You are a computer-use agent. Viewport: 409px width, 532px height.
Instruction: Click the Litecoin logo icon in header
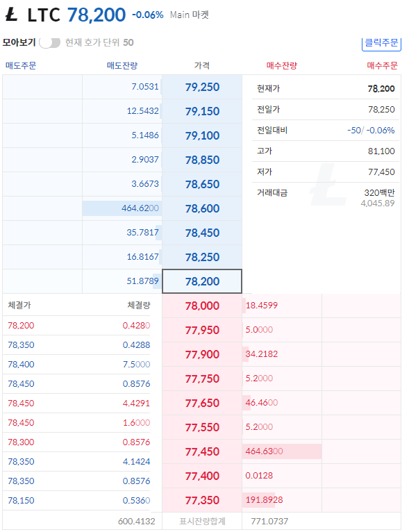(12, 15)
